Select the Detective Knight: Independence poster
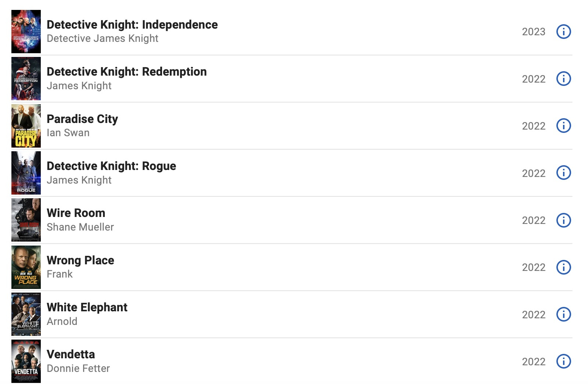The height and width of the screenshot is (384, 588). (x=26, y=32)
